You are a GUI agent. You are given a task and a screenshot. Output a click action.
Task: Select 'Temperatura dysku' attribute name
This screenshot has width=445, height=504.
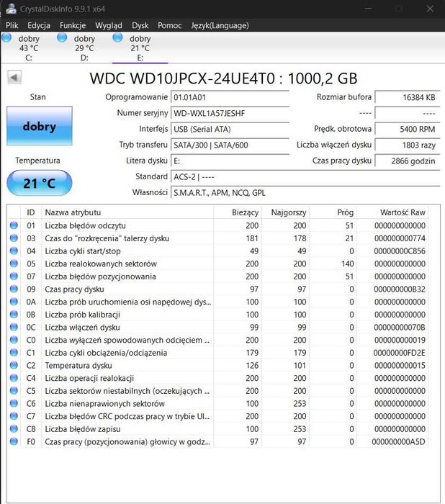point(78,366)
